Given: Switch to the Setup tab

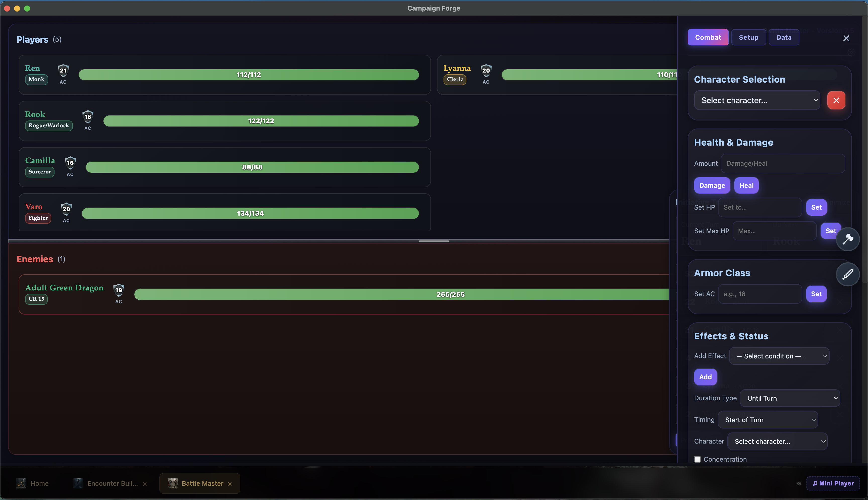Looking at the screenshot, I should pos(748,37).
